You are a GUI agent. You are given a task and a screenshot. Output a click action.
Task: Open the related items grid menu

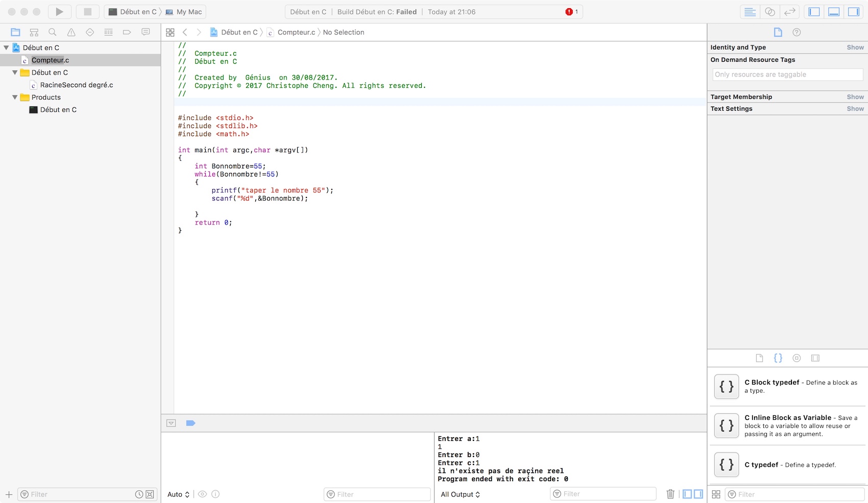171,32
